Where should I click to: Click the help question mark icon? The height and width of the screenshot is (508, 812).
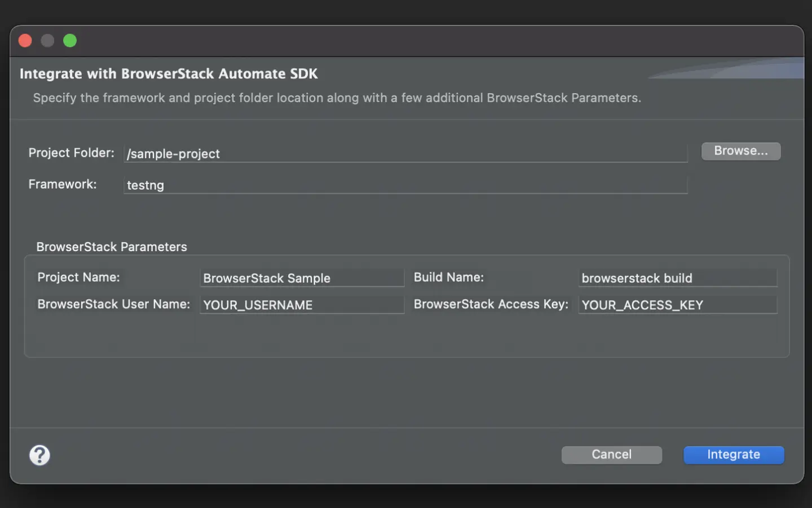pyautogui.click(x=39, y=455)
